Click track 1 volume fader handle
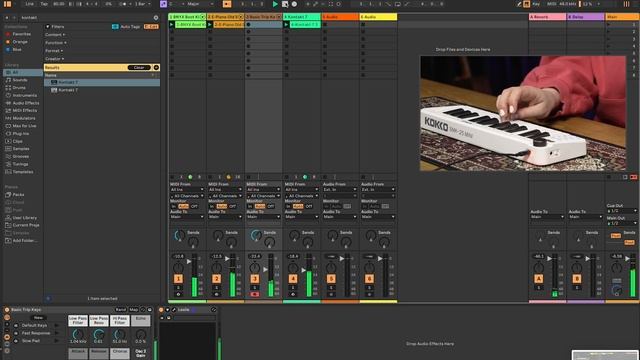Image resolution: width=640 pixels, height=360 pixels. point(189,261)
